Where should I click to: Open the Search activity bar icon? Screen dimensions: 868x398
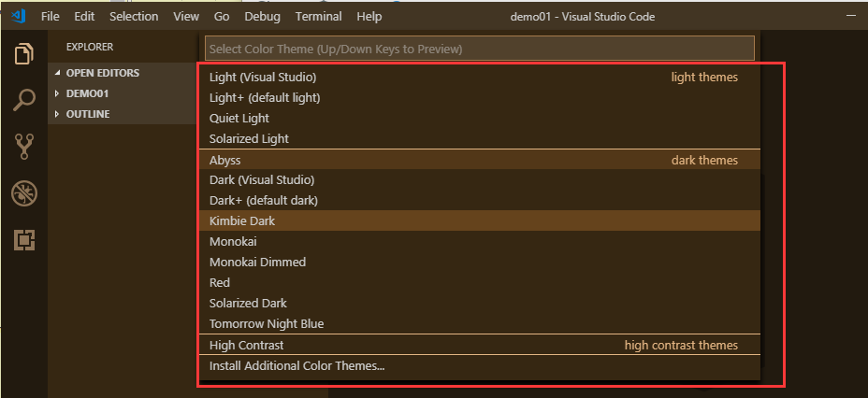(23, 100)
